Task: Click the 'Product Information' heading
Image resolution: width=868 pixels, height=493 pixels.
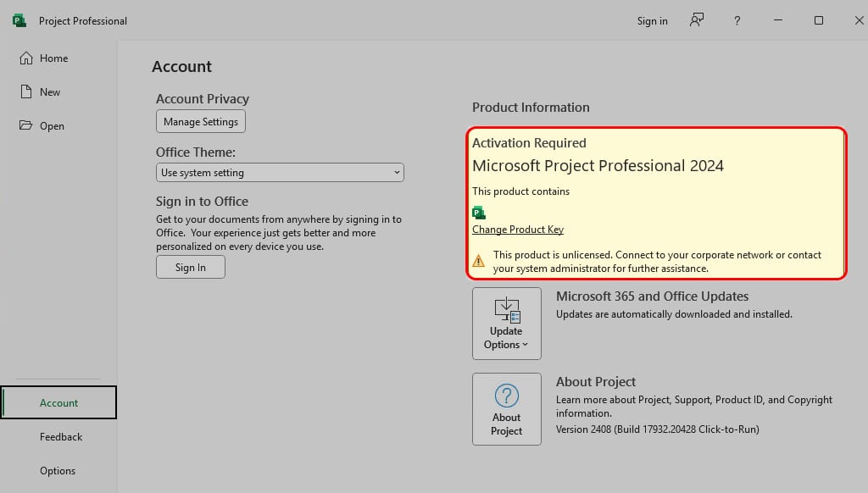Action: pyautogui.click(x=531, y=108)
